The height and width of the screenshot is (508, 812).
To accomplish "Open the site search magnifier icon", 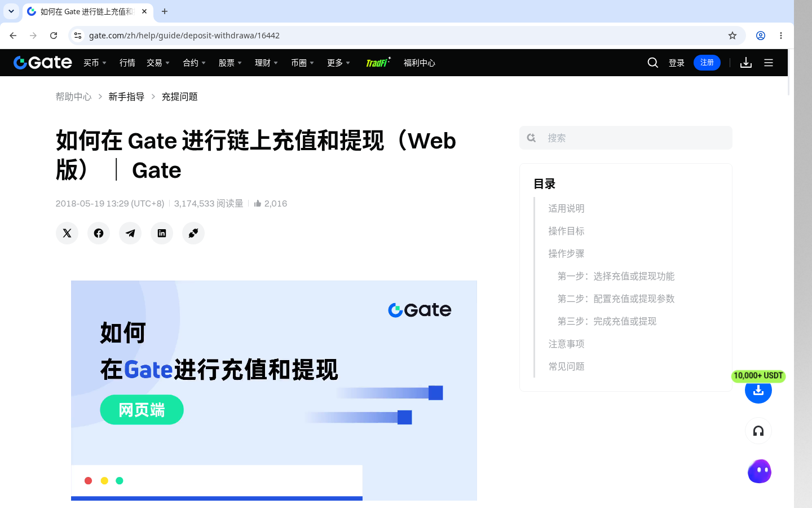I will (653, 63).
